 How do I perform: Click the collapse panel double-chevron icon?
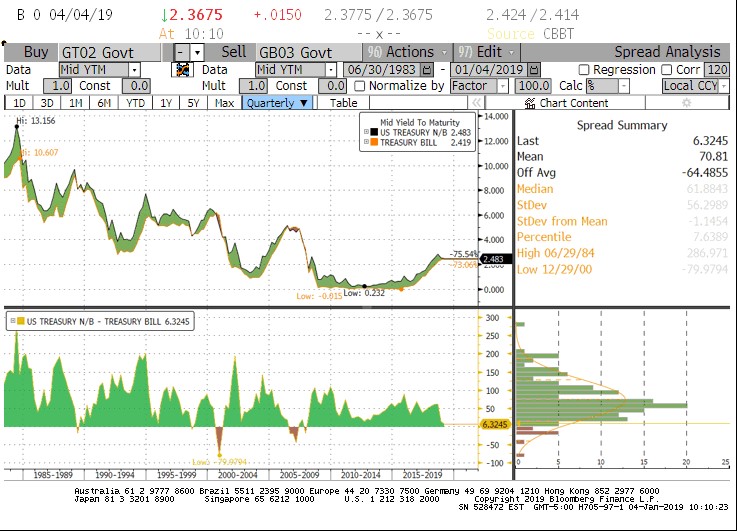pos(477,103)
